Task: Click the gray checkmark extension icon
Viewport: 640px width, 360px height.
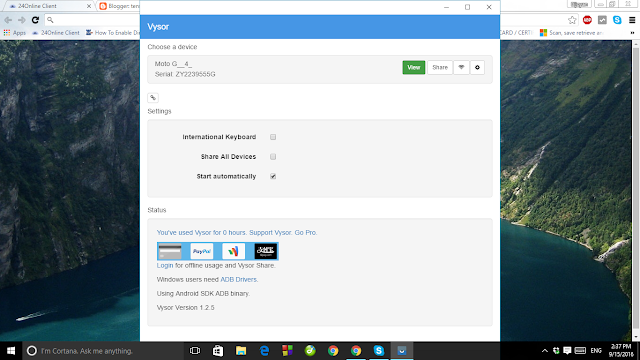Action: tap(602, 20)
